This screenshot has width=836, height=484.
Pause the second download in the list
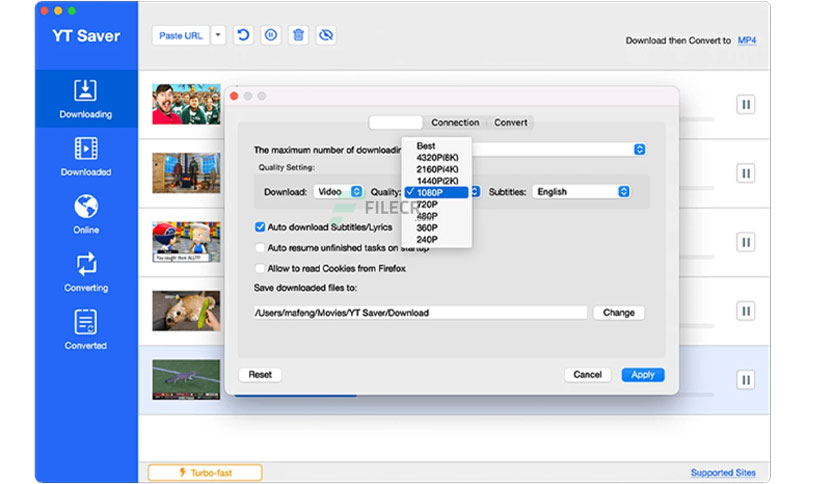click(x=745, y=173)
